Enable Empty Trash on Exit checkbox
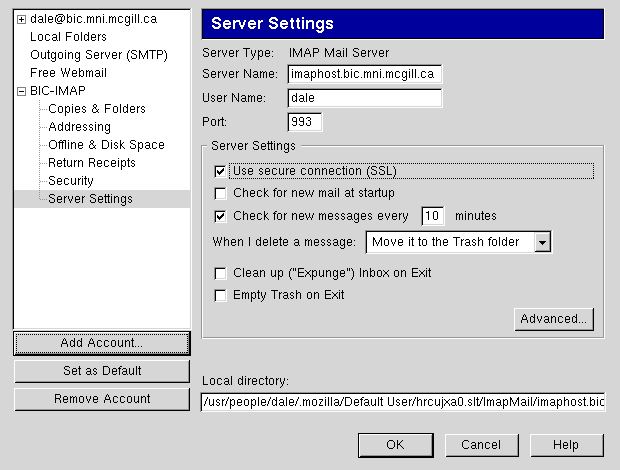This screenshot has height=470, width=620. click(x=221, y=295)
